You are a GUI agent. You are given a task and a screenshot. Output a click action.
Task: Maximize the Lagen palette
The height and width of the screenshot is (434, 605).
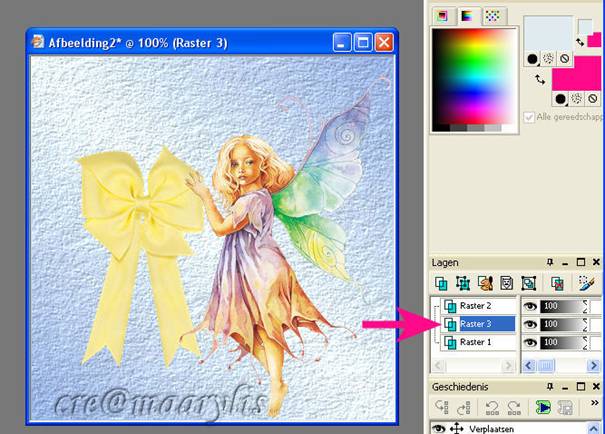[x=581, y=262]
